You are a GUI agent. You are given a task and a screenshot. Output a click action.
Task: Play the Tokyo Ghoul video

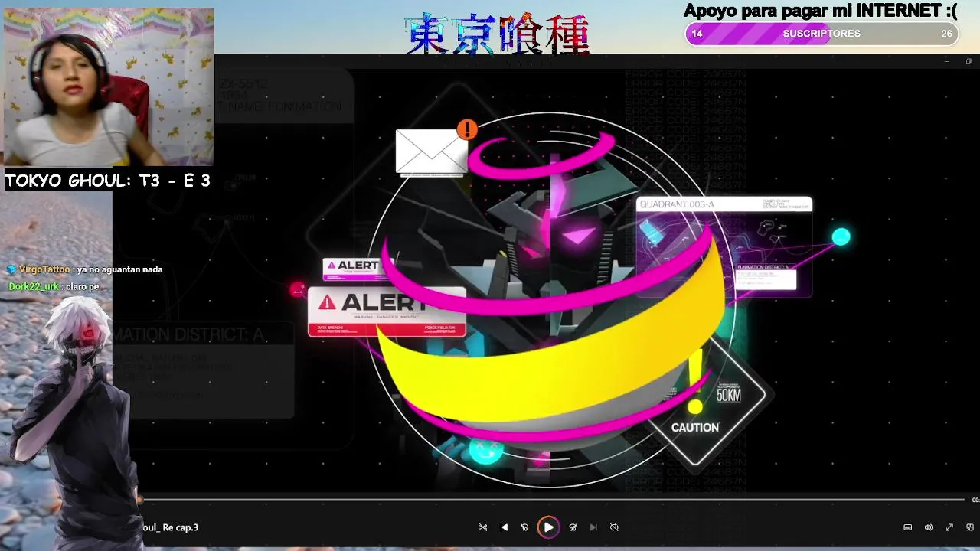(548, 527)
